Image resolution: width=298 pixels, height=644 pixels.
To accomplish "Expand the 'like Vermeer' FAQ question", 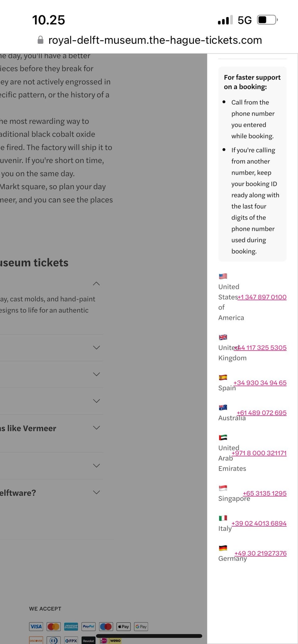I will (97, 428).
